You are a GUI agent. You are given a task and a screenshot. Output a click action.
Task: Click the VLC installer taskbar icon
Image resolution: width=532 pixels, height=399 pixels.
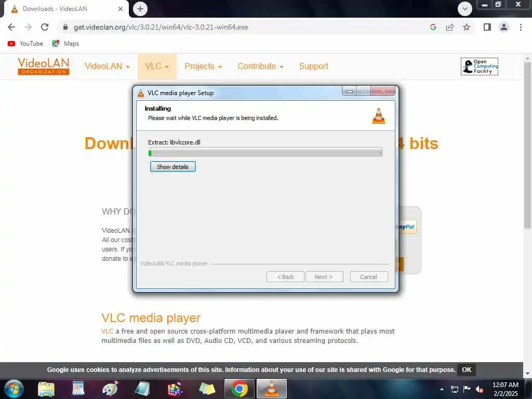[x=271, y=389]
